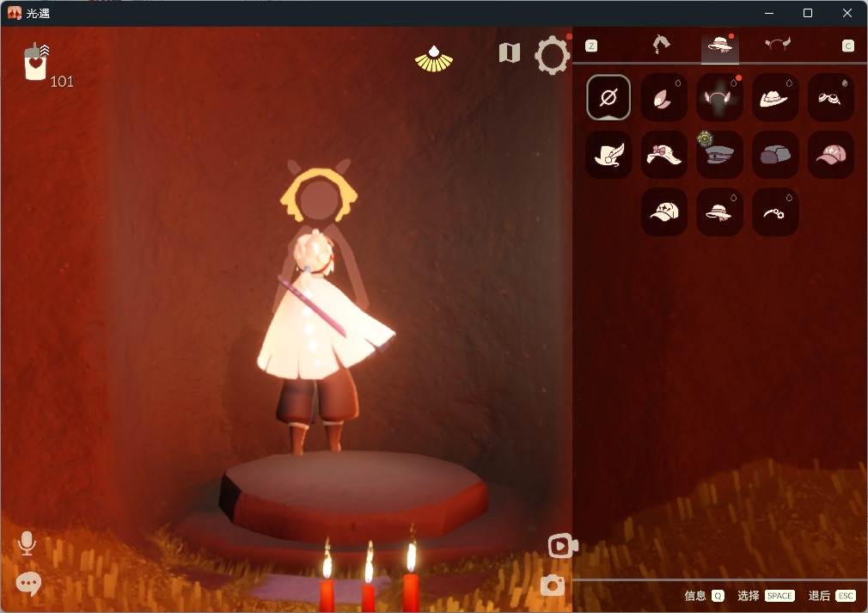Click the 退后 ESC back button
The width and height of the screenshot is (868, 613).
click(x=832, y=596)
